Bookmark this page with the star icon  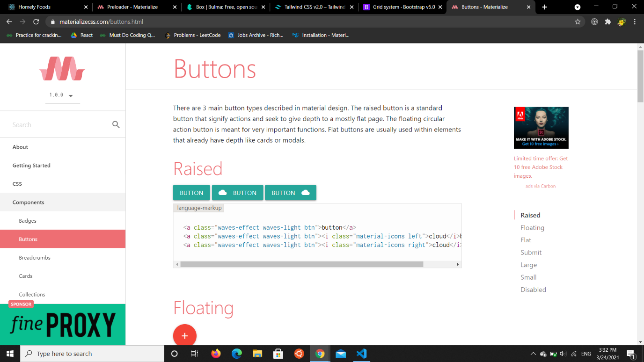pos(578,22)
